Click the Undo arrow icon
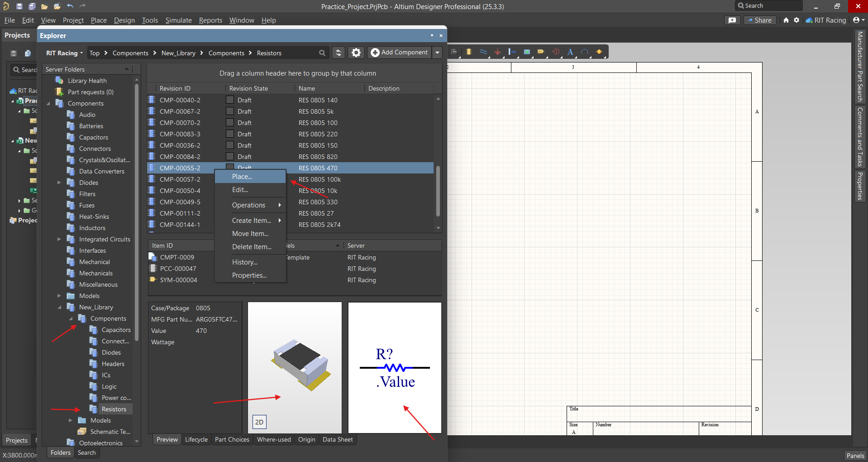The image size is (868, 462). pyautogui.click(x=70, y=6)
